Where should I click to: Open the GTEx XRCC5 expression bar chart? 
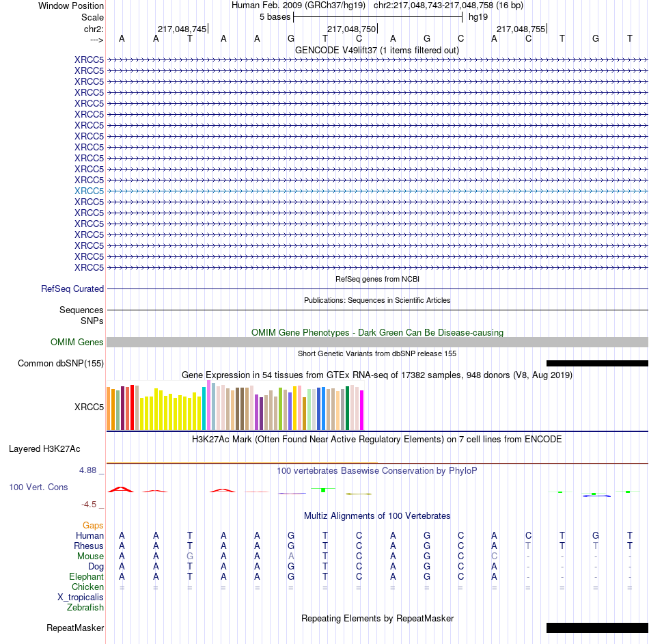pyautogui.click(x=235, y=406)
